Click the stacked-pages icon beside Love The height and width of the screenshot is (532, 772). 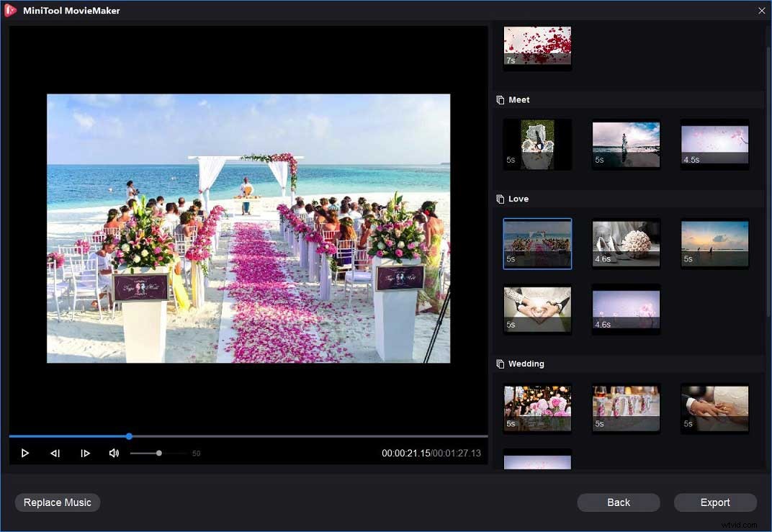(x=500, y=199)
